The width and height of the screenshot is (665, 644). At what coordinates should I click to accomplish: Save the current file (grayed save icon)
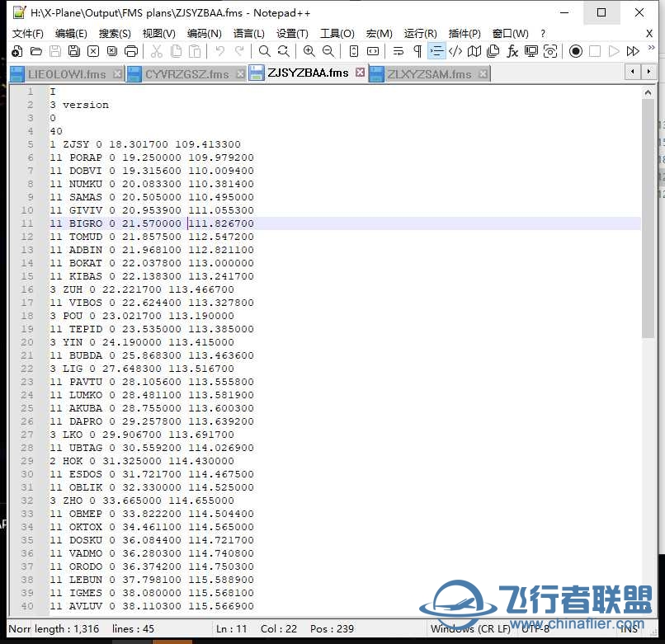coord(55,51)
